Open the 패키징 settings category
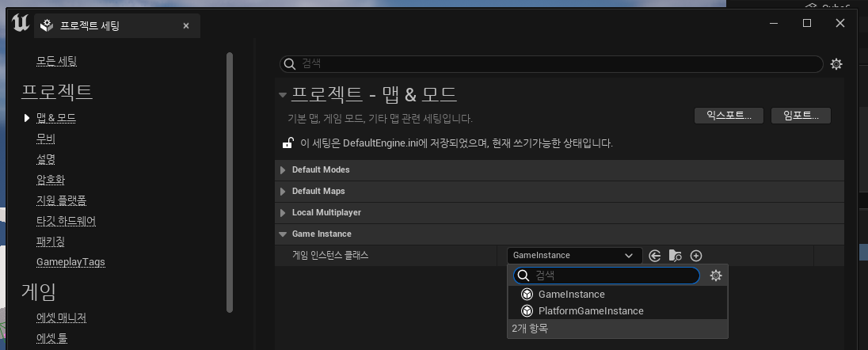This screenshot has height=350, width=868. pos(51,241)
